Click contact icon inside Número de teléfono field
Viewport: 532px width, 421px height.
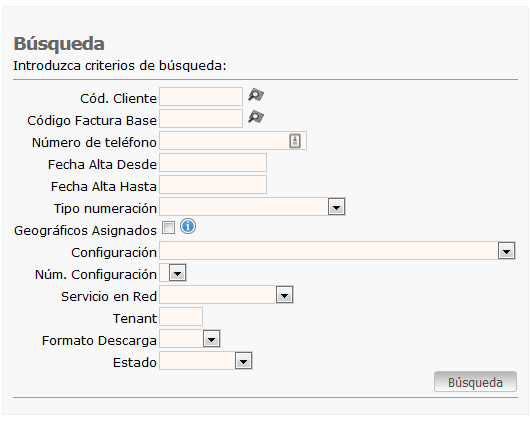(x=295, y=140)
